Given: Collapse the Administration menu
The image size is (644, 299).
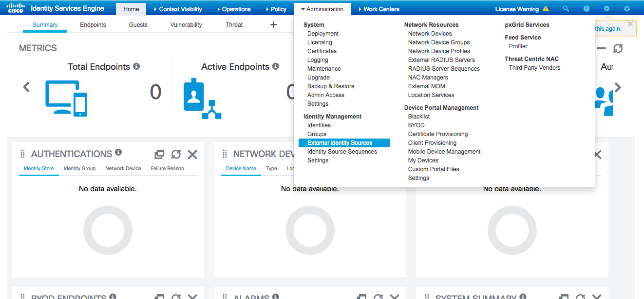Looking at the screenshot, I should pos(322,9).
